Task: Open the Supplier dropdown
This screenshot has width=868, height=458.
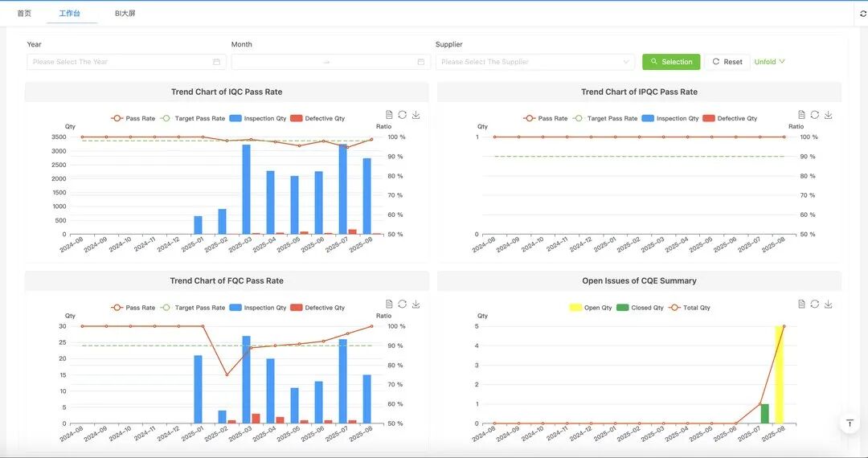Action: [x=534, y=62]
